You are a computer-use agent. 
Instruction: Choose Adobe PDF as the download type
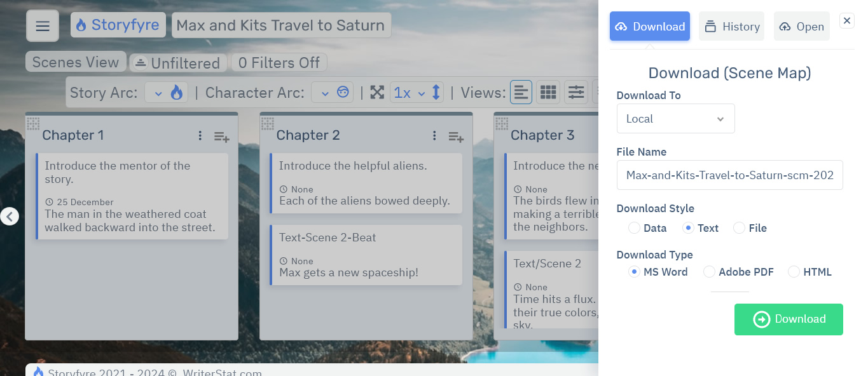click(x=709, y=272)
